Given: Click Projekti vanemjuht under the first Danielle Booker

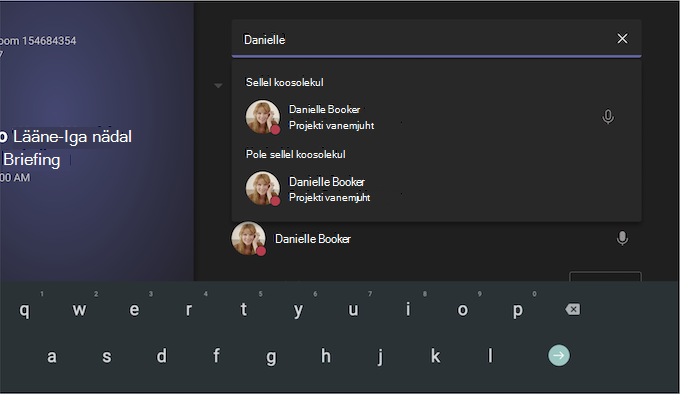Looking at the screenshot, I should click(x=332, y=126).
